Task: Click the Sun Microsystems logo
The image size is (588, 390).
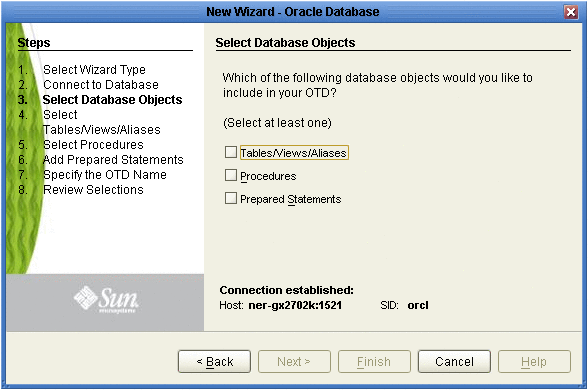Action: click(106, 299)
